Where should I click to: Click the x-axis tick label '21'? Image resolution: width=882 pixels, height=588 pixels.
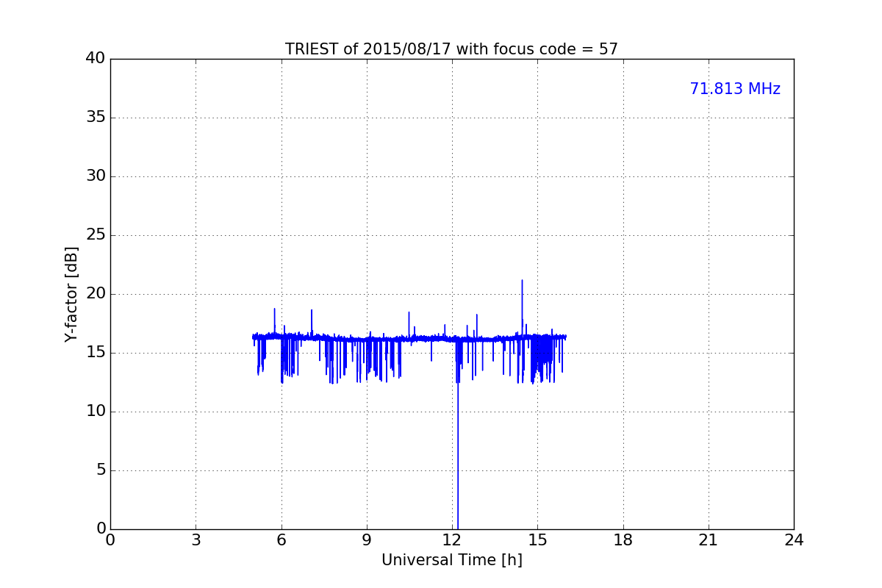point(709,540)
